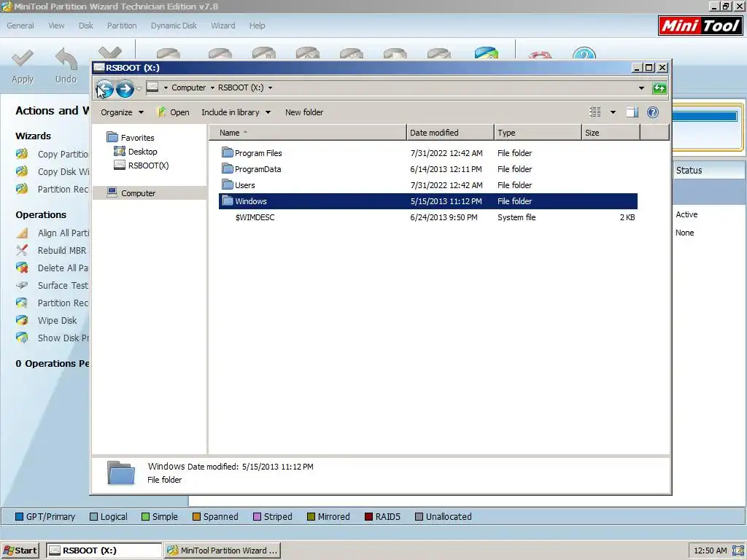Open address bar history dropdown

(x=641, y=88)
